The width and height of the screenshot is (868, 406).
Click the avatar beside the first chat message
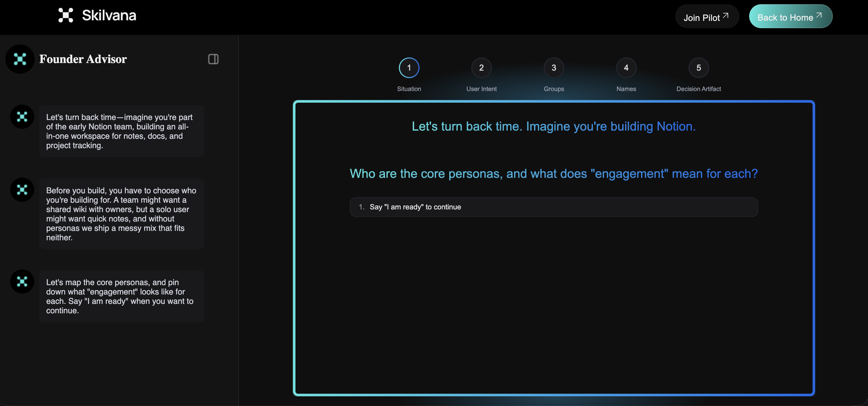point(21,117)
